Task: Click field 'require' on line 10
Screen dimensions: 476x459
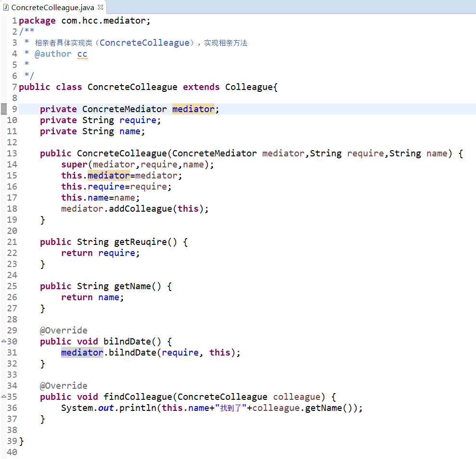Action: click(x=138, y=120)
